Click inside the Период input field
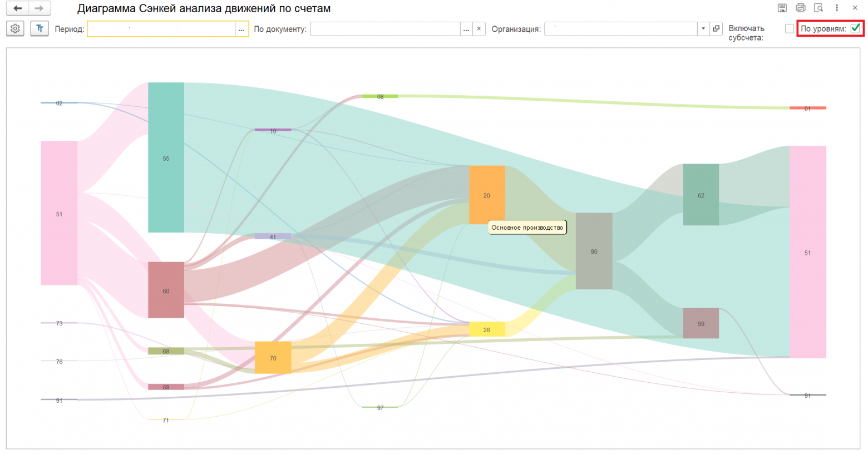The image size is (868, 454). coord(160,29)
